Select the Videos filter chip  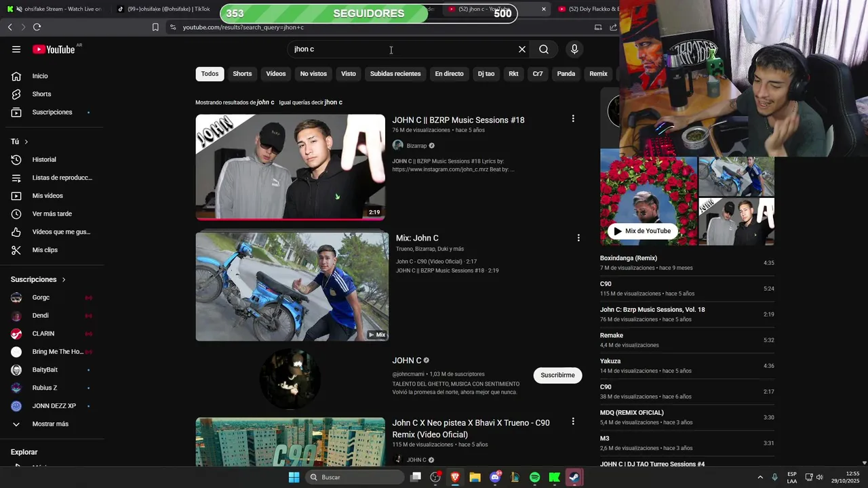[x=276, y=74]
